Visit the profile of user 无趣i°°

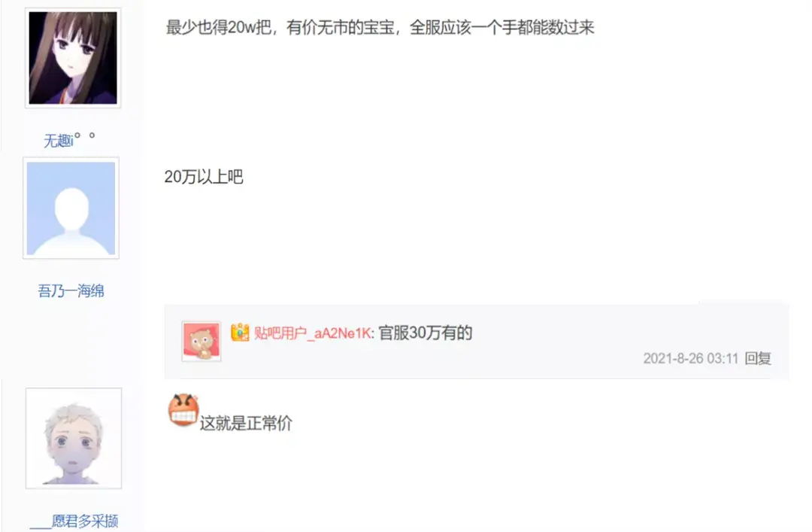tap(69, 140)
